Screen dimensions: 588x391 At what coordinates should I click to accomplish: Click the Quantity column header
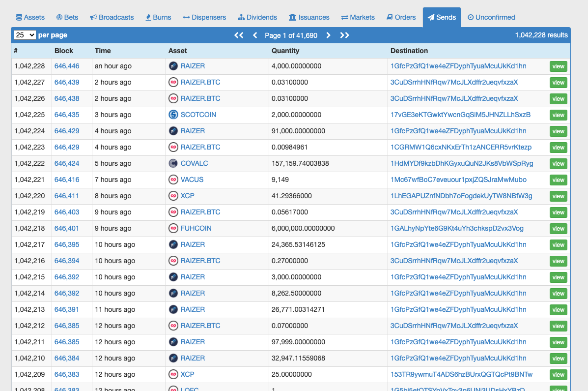coord(285,51)
